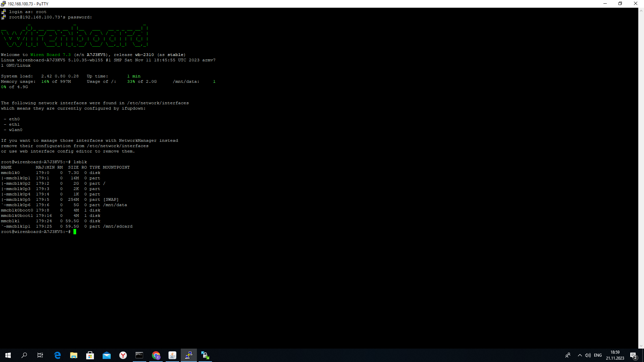Click the scrollbar up arrow
Screen dimensions: 644x362
(641, 11)
